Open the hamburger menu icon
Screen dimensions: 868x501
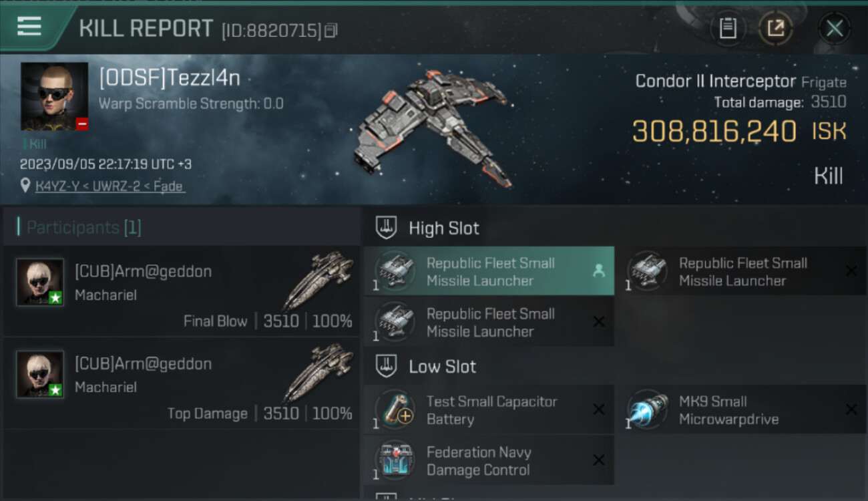29,27
